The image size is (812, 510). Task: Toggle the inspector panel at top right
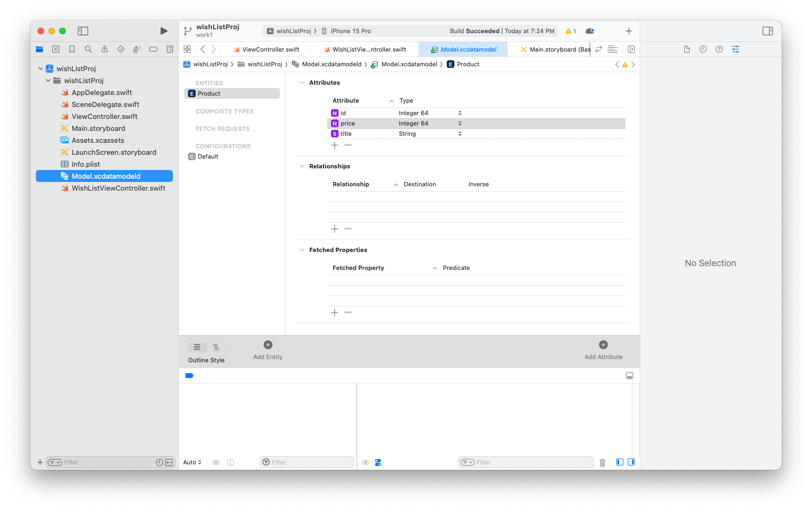(x=767, y=31)
